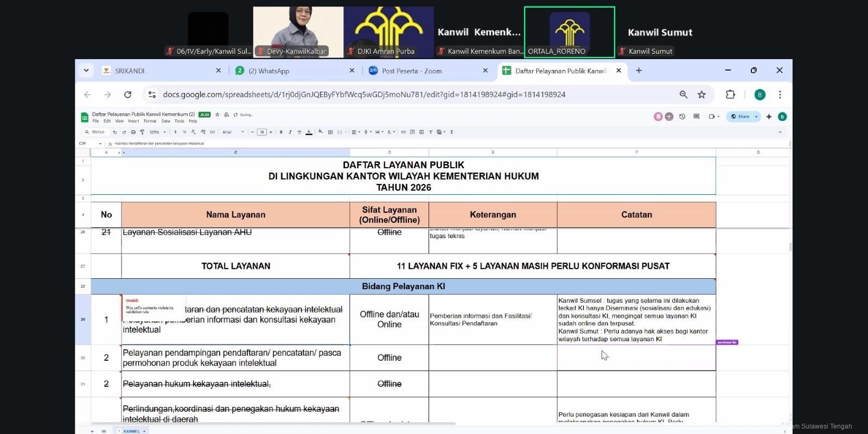The width and height of the screenshot is (868, 434).
Task: Open version history clock icon
Action: click(x=682, y=117)
